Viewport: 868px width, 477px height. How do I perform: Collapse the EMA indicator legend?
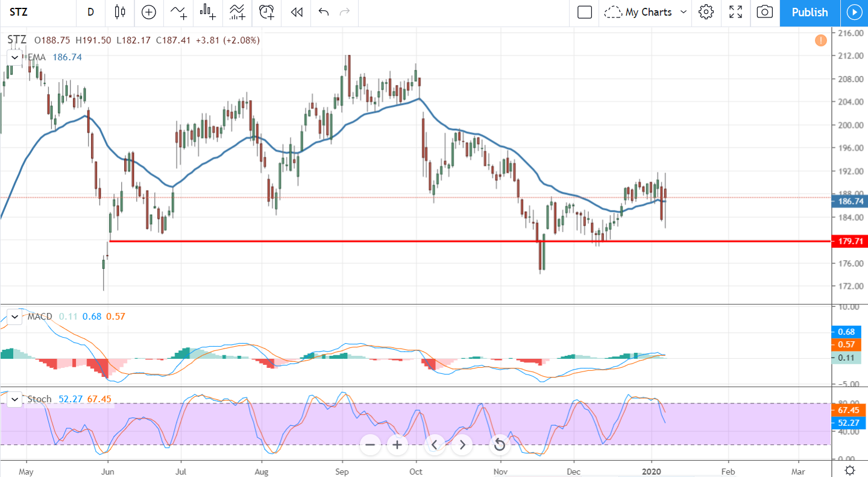coord(14,57)
